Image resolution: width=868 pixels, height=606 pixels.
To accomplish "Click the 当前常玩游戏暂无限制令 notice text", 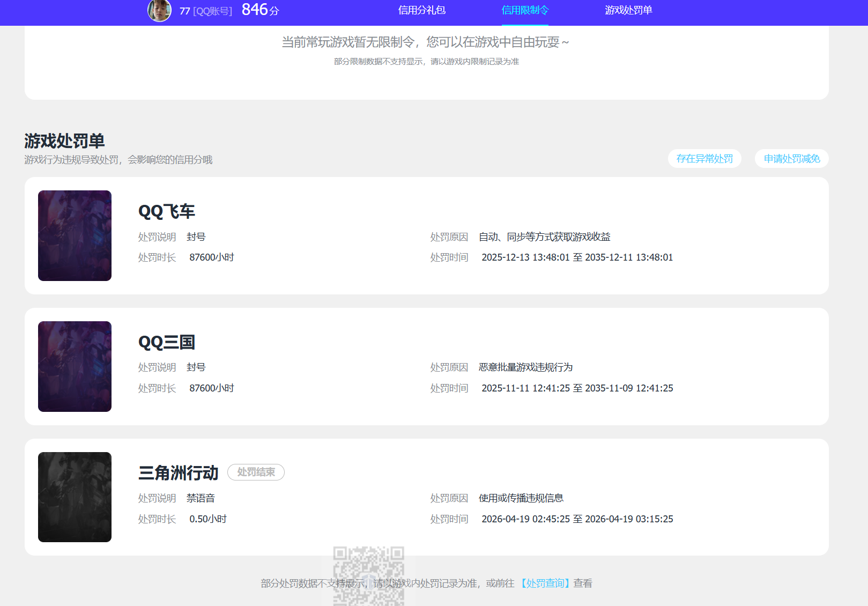I will 426,42.
